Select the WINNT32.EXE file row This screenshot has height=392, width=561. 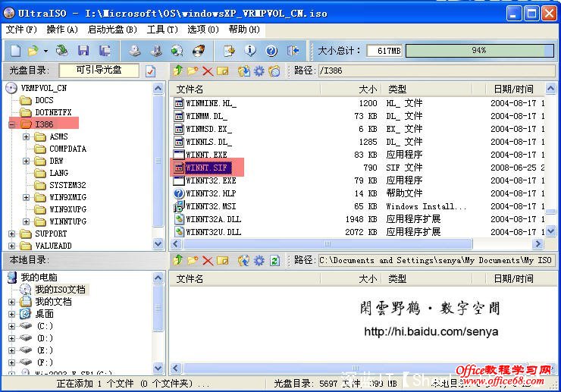[x=357, y=180]
